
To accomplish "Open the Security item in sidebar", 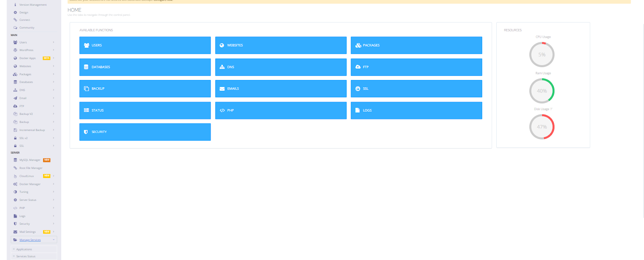I will coord(34,224).
